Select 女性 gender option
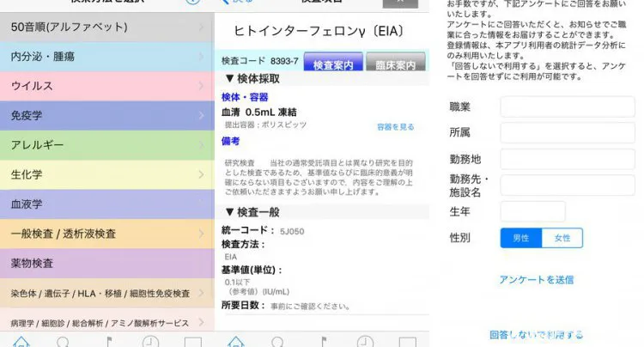Screen dimensions: 644x347 [562, 238]
